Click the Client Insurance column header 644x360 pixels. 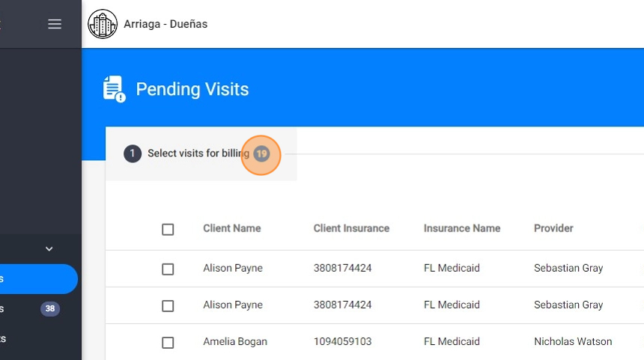click(351, 228)
